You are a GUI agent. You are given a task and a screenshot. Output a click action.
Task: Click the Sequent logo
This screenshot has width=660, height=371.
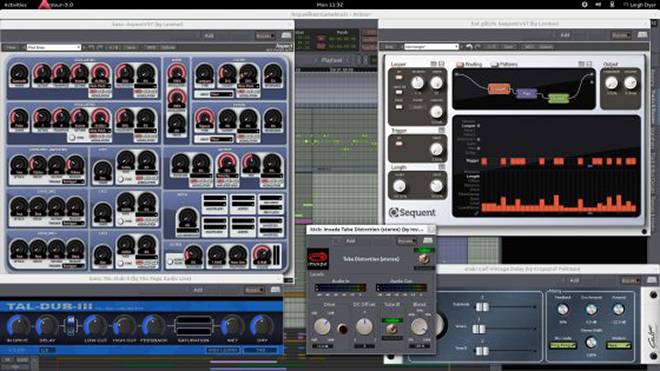412,213
